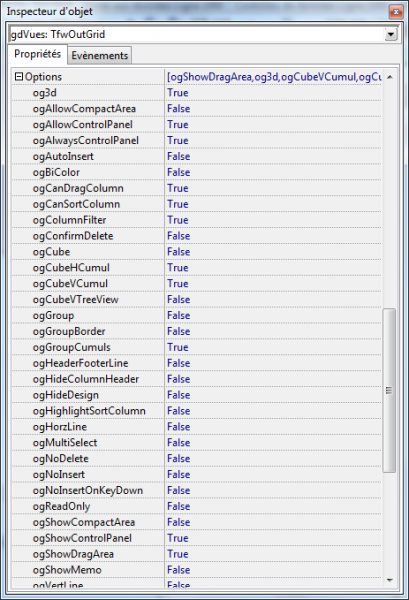Collapse the Options property tree node

click(x=19, y=77)
